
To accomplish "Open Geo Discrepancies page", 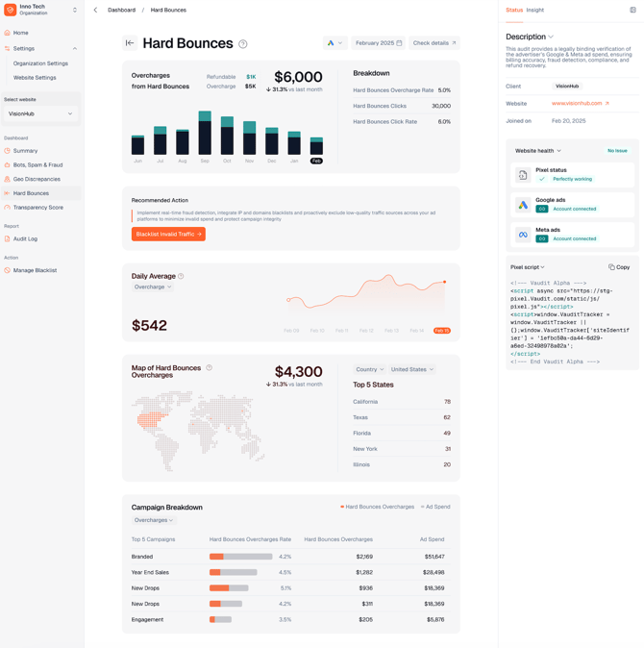I will pos(37,179).
